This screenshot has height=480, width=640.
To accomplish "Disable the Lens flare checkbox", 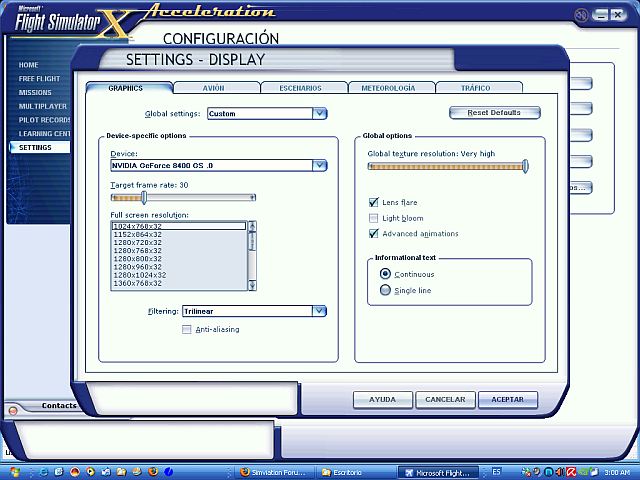I will click(x=374, y=202).
